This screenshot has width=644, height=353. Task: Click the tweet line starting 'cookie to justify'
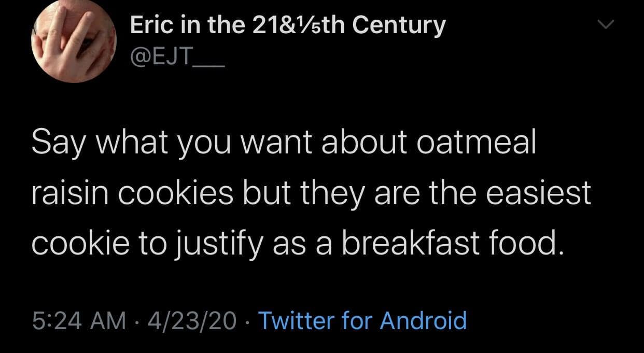pyautogui.click(x=298, y=243)
